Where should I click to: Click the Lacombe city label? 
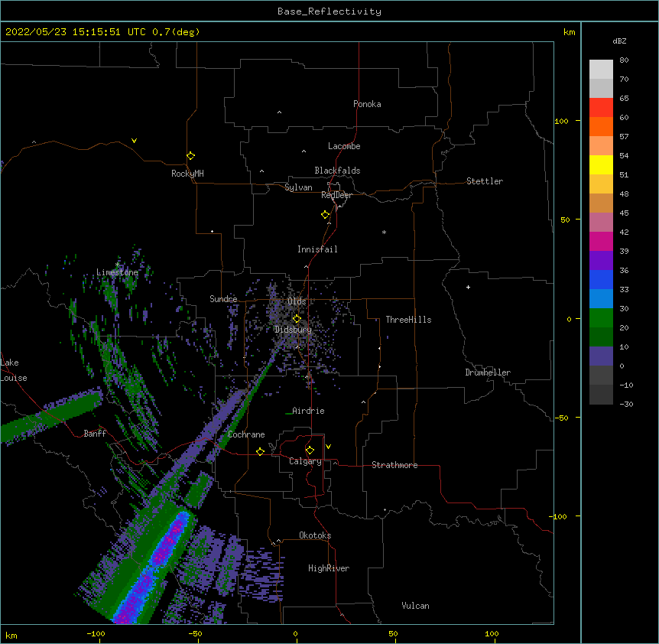pyautogui.click(x=344, y=146)
